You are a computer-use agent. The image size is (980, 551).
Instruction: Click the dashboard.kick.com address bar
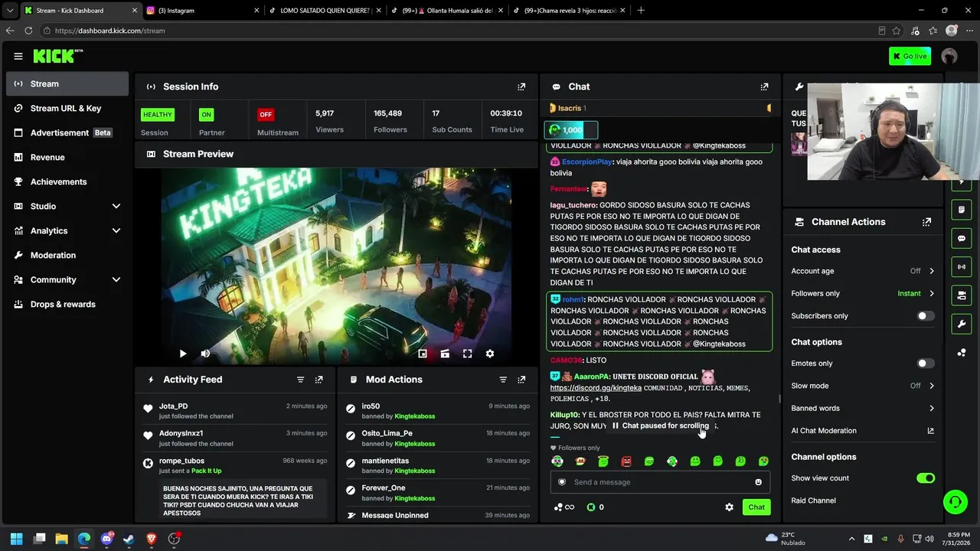click(459, 31)
